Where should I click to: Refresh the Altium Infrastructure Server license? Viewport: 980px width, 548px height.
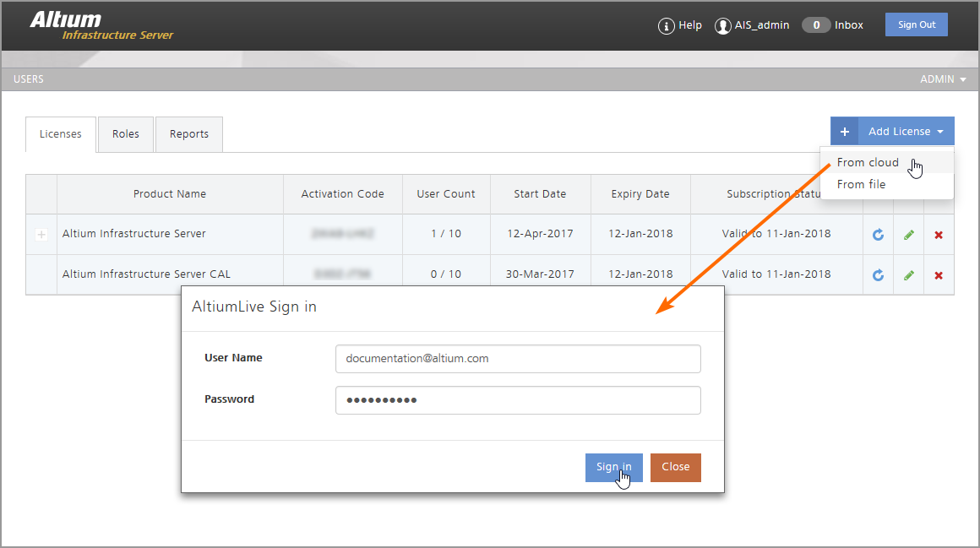pyautogui.click(x=878, y=235)
